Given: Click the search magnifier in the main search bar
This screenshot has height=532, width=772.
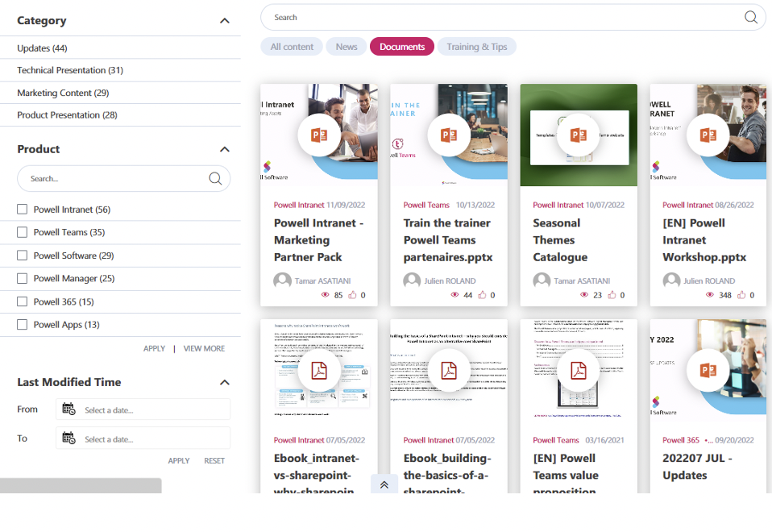Looking at the screenshot, I should pyautogui.click(x=749, y=17).
